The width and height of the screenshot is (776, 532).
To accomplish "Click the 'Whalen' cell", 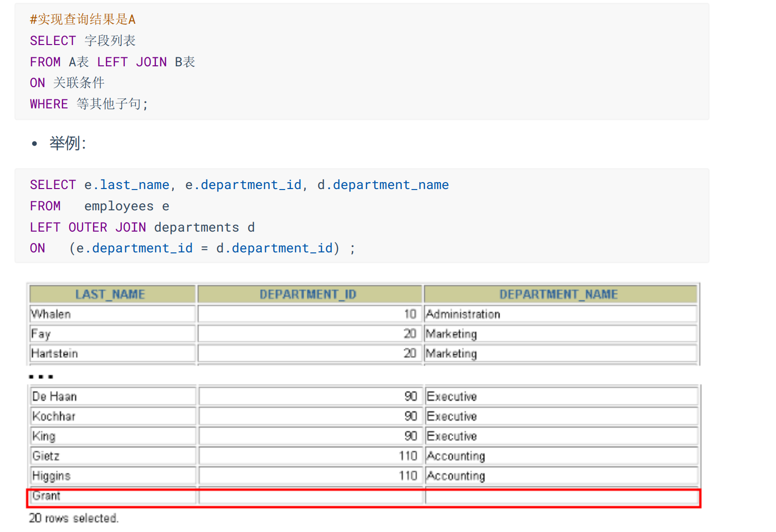I will click(x=112, y=314).
